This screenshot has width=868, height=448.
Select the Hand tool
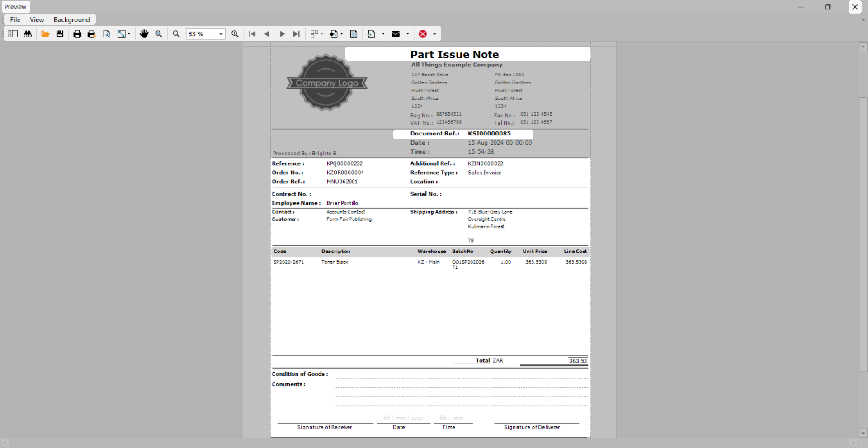pos(144,34)
